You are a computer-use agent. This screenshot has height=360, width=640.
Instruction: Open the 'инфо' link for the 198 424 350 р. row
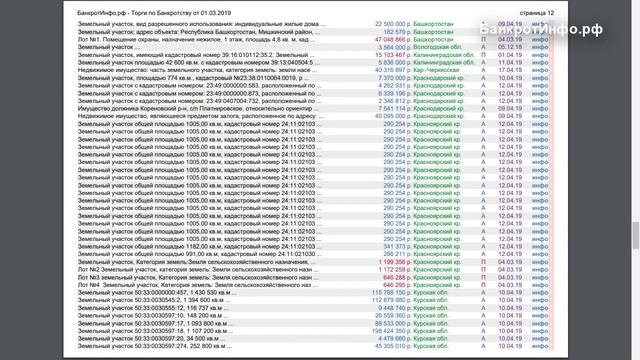pyautogui.click(x=540, y=331)
